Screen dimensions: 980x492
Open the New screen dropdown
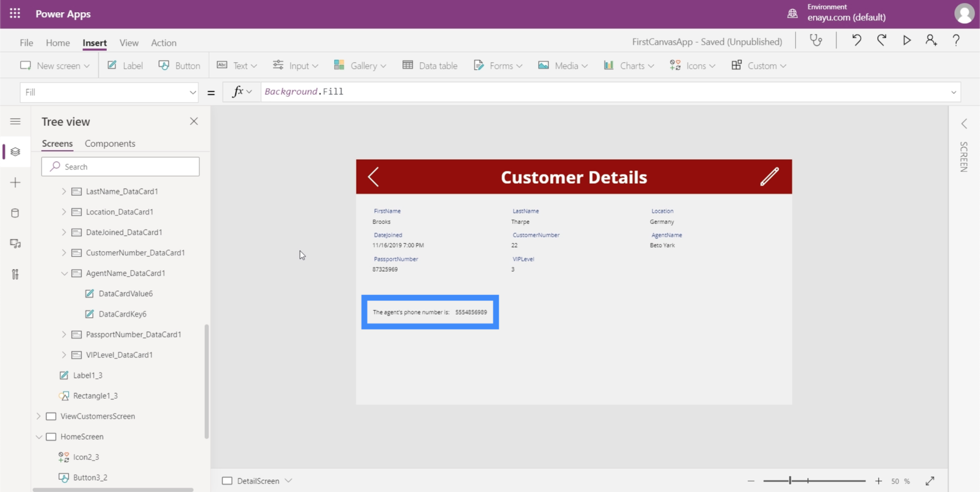click(55, 65)
